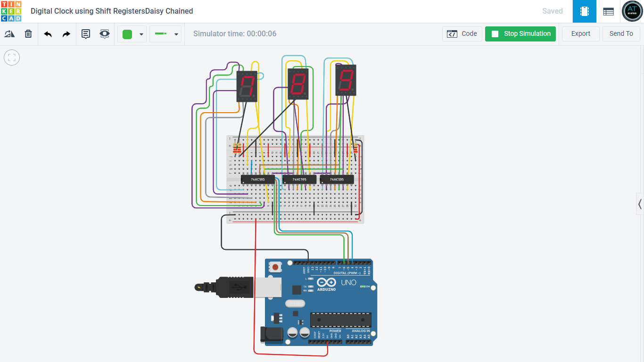Stop the running simulation
This screenshot has width=644, height=362.
click(520, 33)
